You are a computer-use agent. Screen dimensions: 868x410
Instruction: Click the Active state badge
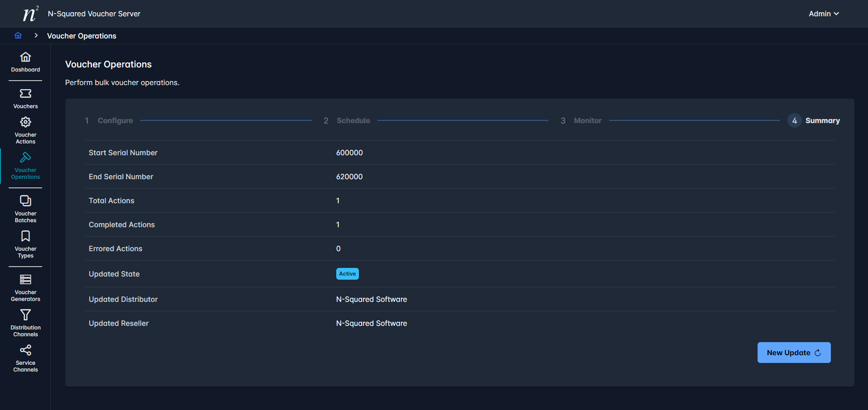pos(347,274)
